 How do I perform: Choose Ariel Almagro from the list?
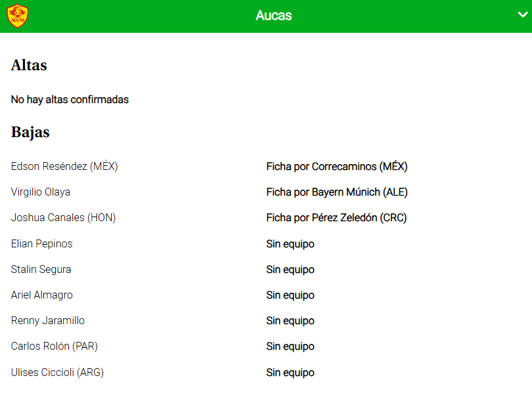point(42,295)
